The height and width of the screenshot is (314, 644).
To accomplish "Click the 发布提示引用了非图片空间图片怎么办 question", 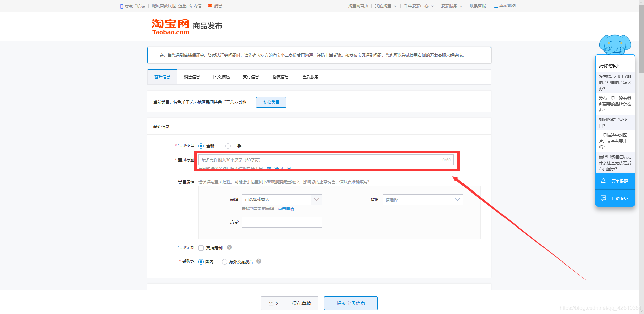I will [x=615, y=82].
